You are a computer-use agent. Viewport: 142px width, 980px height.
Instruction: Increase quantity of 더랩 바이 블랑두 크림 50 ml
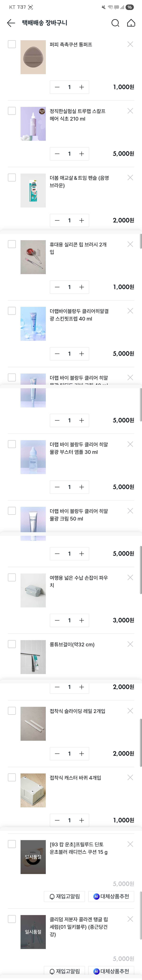tap(81, 554)
